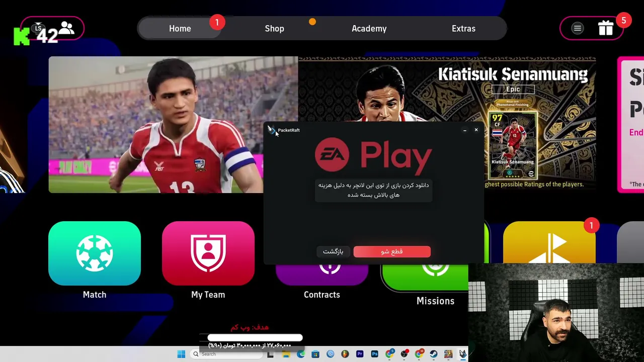Minimize the PacketRaft window
Viewport: 644px width, 362px height.
(464, 130)
